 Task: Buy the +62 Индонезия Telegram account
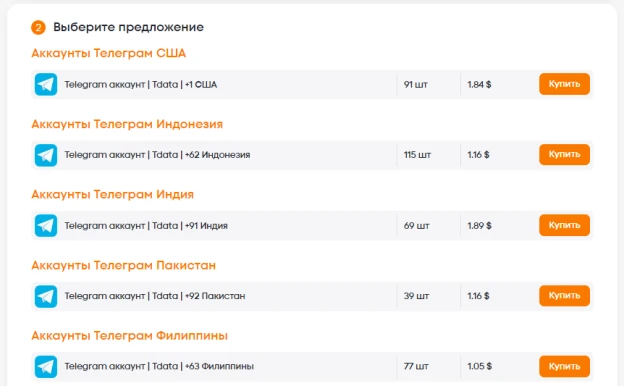coord(564,154)
